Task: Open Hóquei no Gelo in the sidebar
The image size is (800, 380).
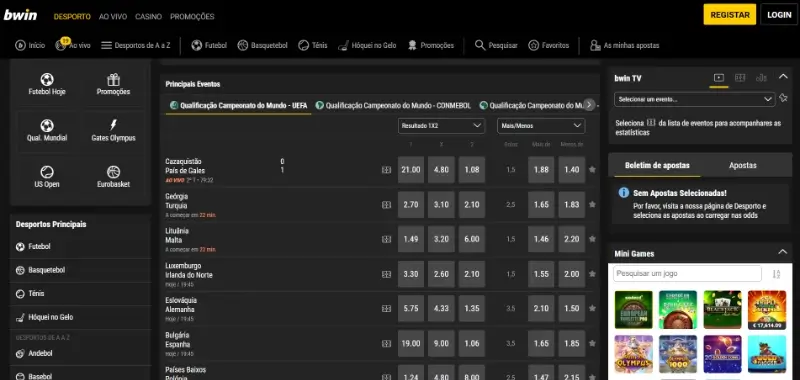Action: (x=80, y=317)
